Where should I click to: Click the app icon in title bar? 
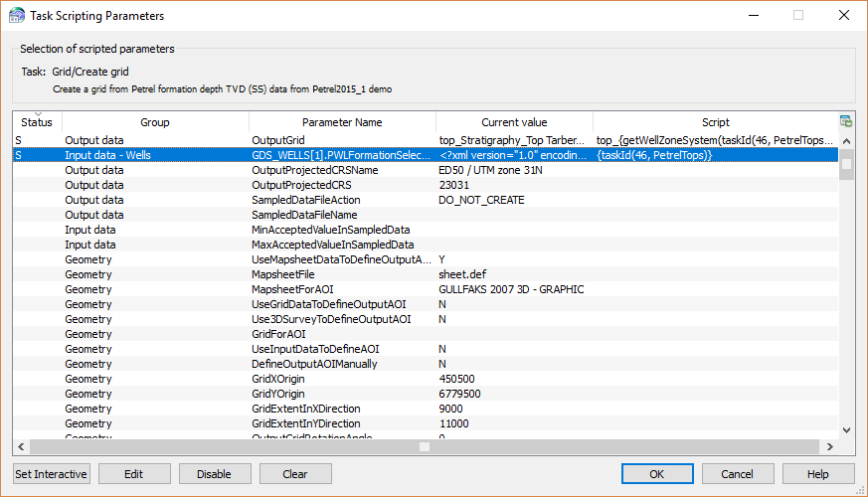(16, 16)
